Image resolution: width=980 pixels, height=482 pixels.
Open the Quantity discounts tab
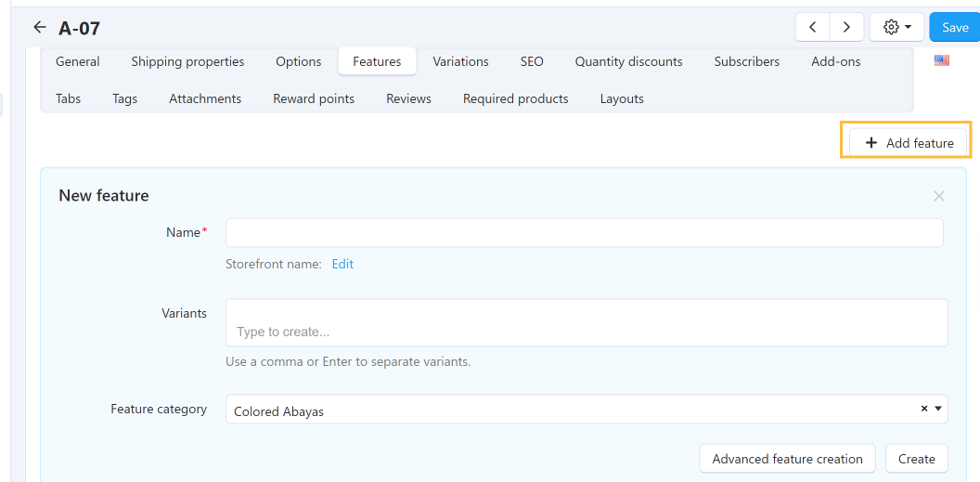629,61
